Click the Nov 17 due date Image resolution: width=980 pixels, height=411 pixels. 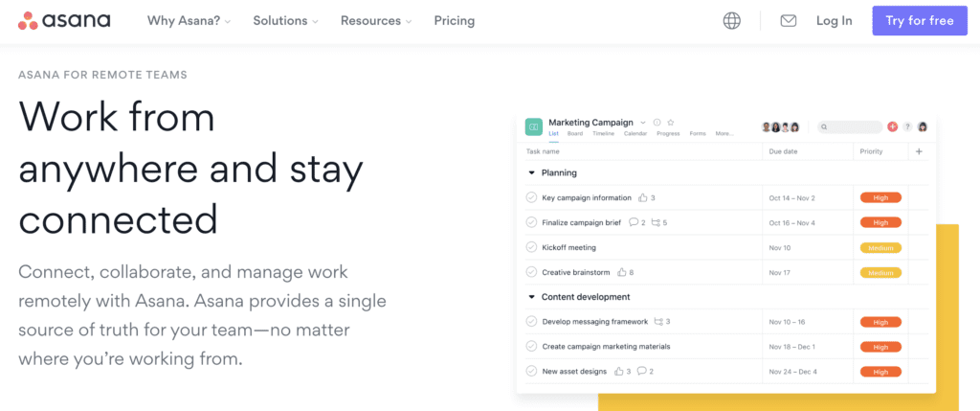(x=779, y=272)
